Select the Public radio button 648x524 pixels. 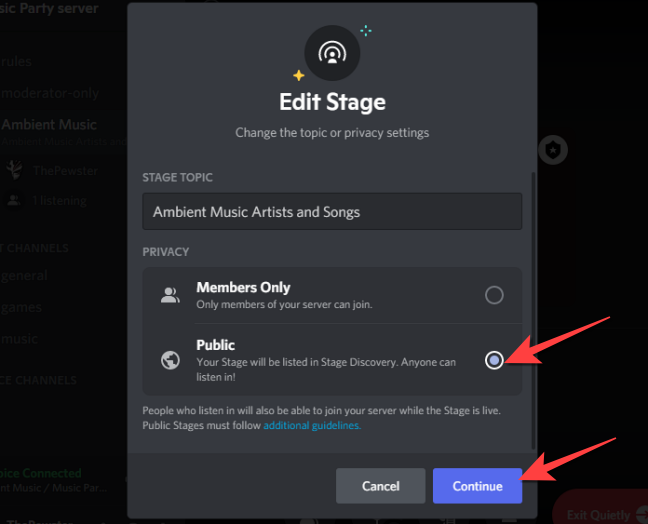point(493,360)
